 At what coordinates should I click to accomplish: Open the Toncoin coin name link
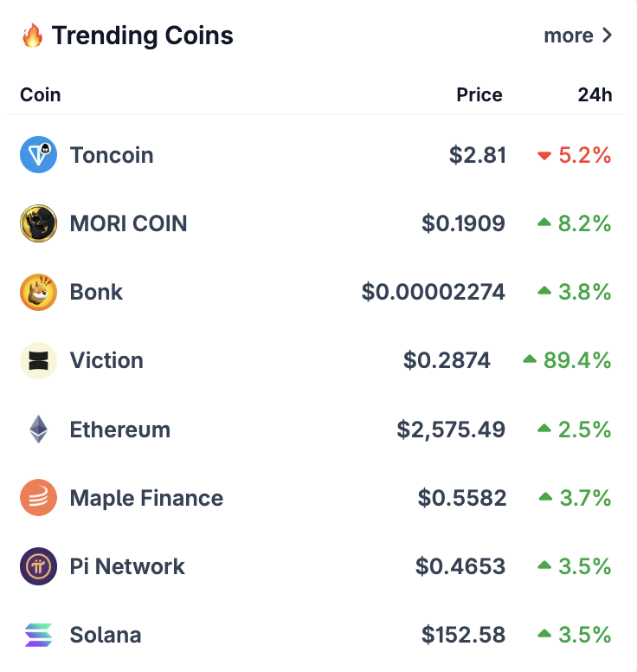pyautogui.click(x=112, y=155)
